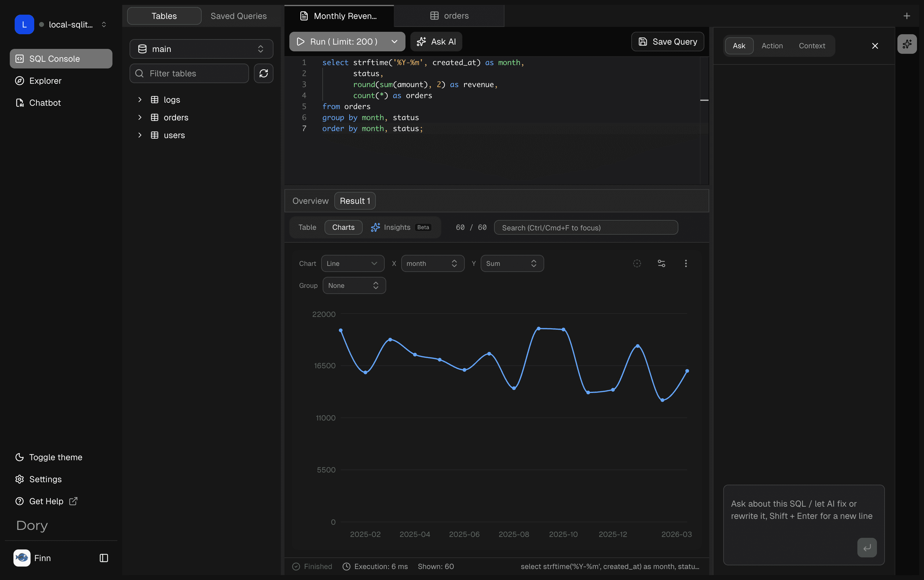Image resolution: width=924 pixels, height=580 pixels.
Task: Select the Ask tab in AI panel
Action: [x=739, y=46]
